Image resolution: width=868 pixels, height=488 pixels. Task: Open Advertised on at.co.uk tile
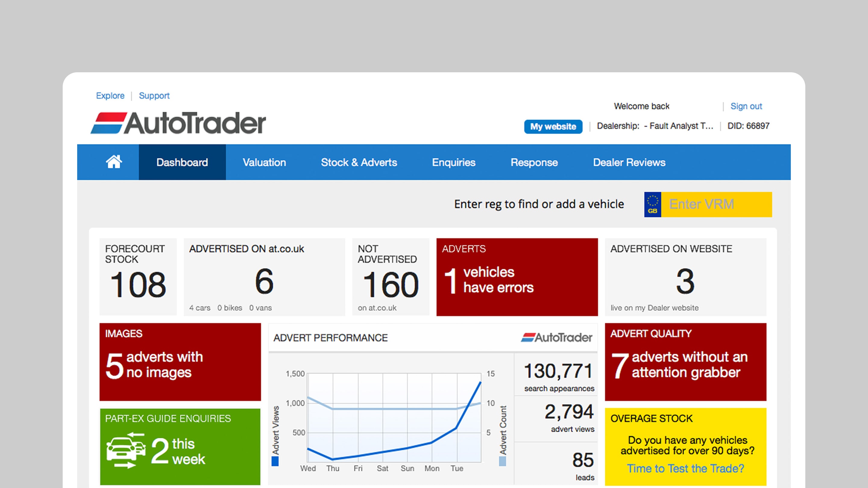coord(264,277)
